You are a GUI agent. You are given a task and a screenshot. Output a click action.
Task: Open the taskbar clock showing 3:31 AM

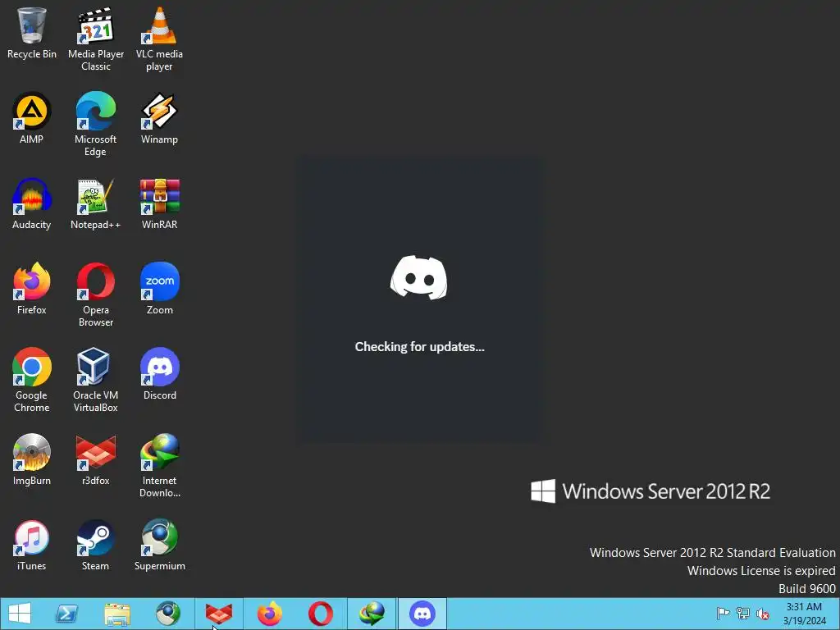click(804, 614)
